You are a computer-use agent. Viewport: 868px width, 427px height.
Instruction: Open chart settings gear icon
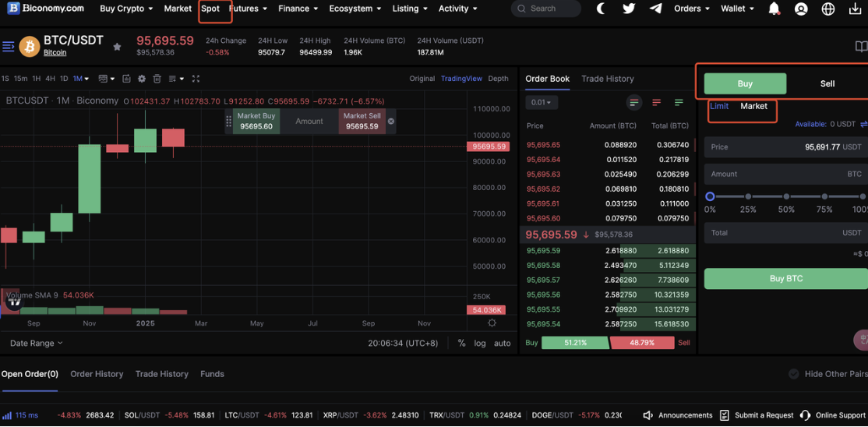coord(142,79)
